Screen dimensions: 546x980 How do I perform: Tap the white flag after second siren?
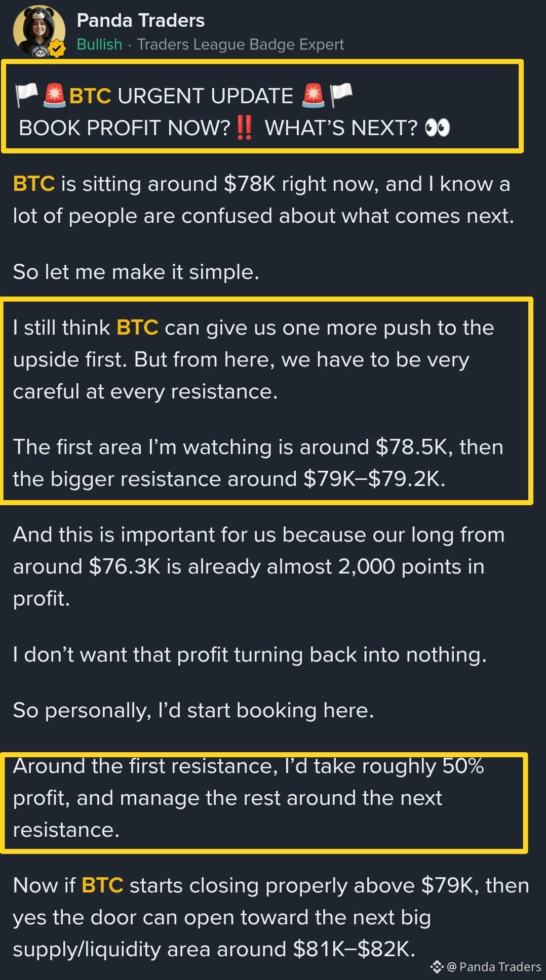click(341, 95)
